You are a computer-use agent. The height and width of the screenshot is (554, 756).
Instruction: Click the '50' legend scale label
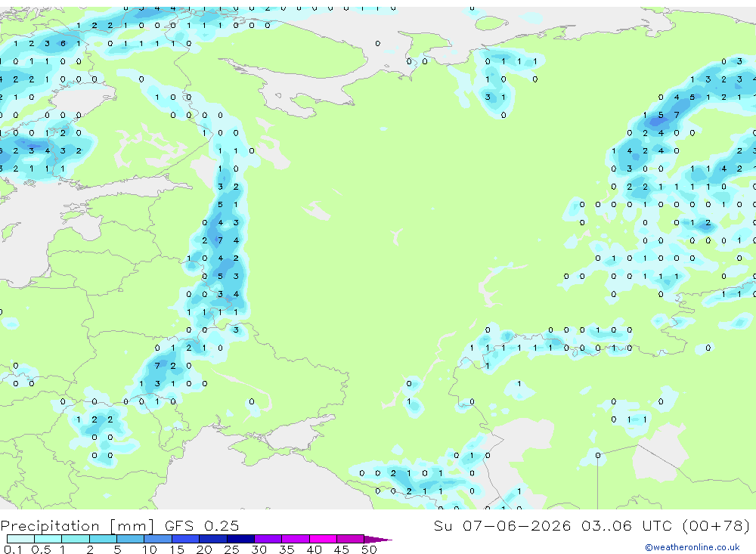[369, 549]
